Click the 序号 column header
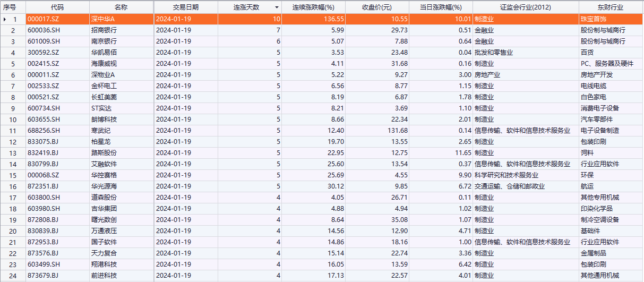Image resolution: width=644 pixels, height=282 pixels. click(x=13, y=7)
